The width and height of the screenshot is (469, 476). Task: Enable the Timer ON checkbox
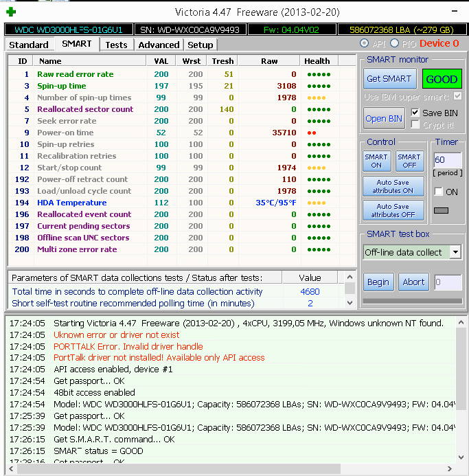pos(439,192)
